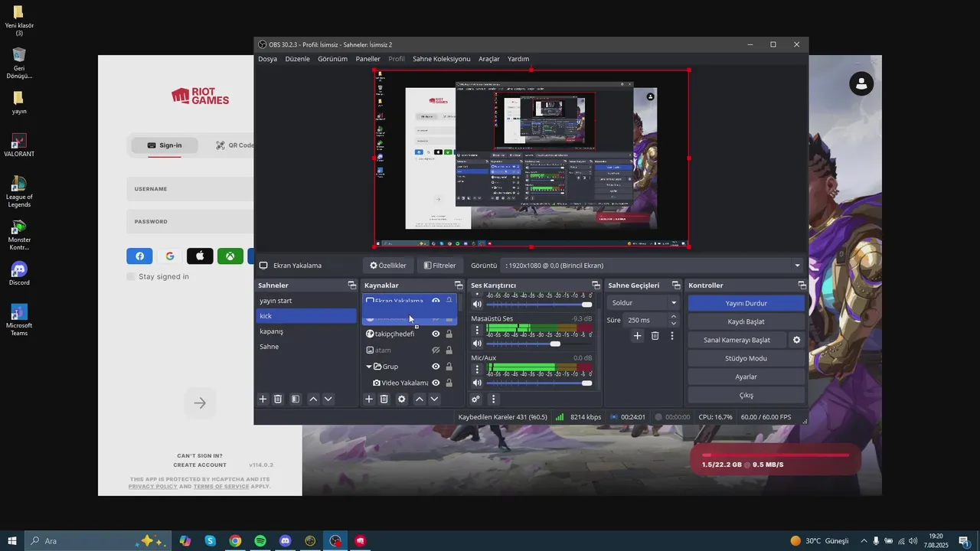
Task: Increase the Süre transition duration
Action: click(674, 317)
